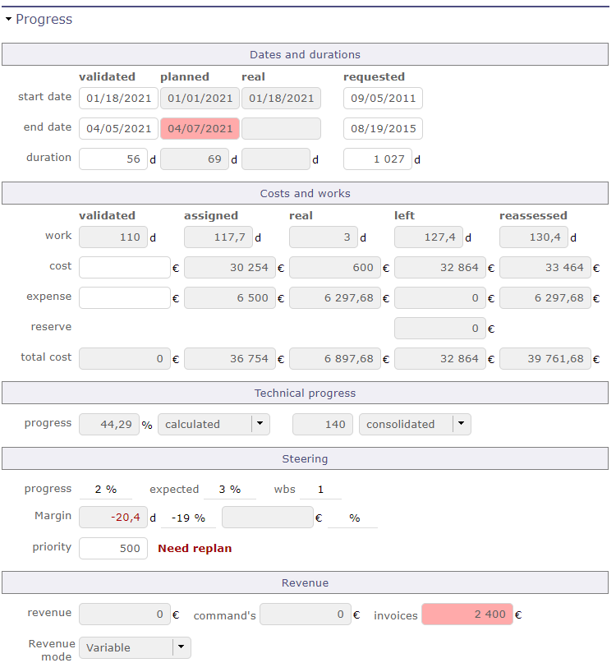Click the validated end date 04/05/2021 field
616x672 pixels.
point(117,127)
